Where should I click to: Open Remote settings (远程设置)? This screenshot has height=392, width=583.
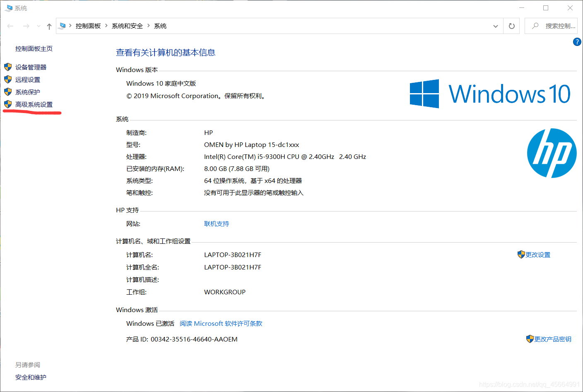tap(28, 79)
